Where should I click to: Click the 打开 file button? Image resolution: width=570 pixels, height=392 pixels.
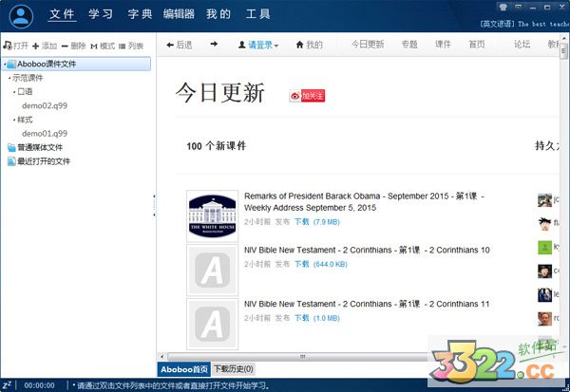pos(15,46)
